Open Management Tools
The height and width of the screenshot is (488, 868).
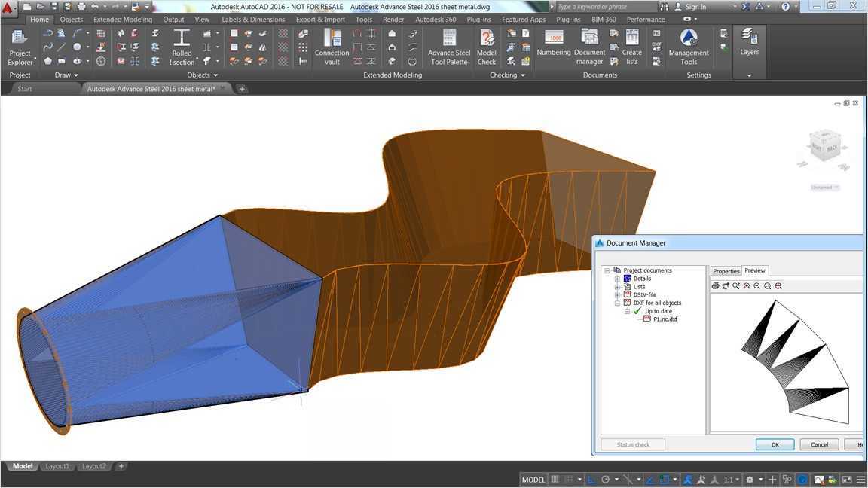point(689,47)
